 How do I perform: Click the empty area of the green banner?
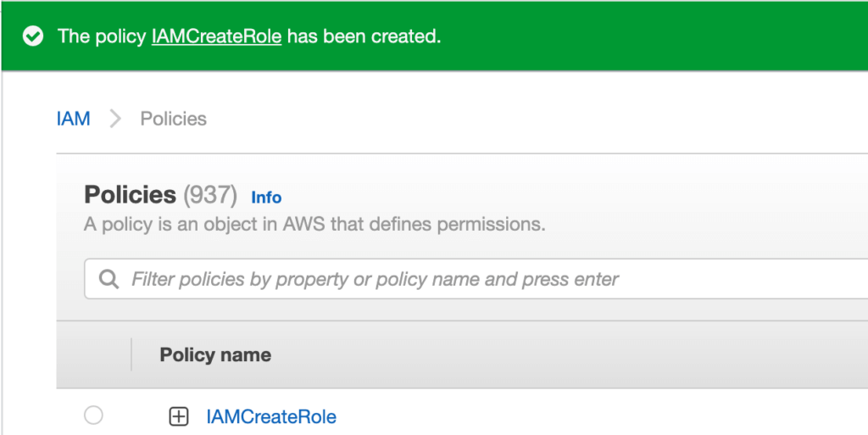pos(661,36)
